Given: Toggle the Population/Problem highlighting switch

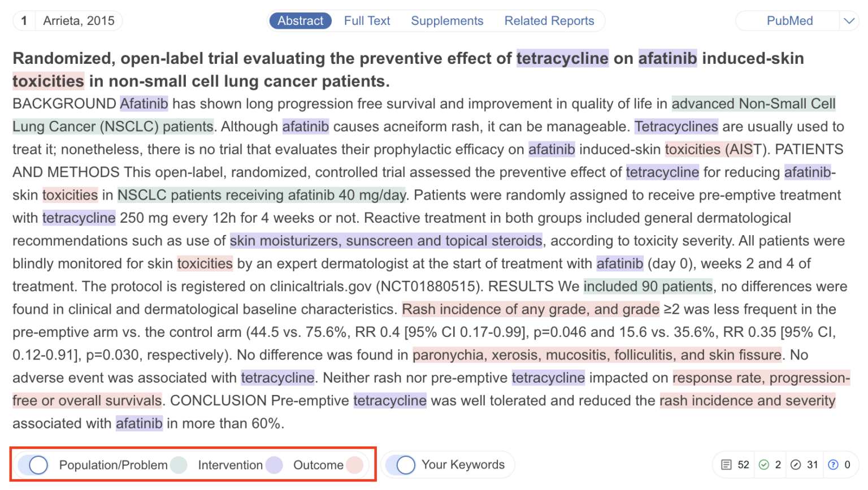Looking at the screenshot, I should (x=33, y=465).
